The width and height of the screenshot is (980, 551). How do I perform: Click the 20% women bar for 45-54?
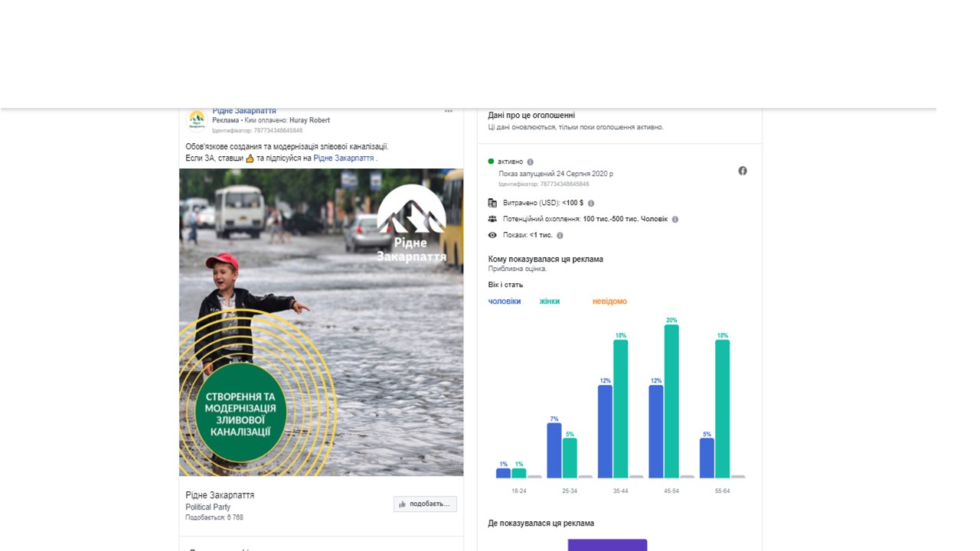pyautogui.click(x=671, y=401)
